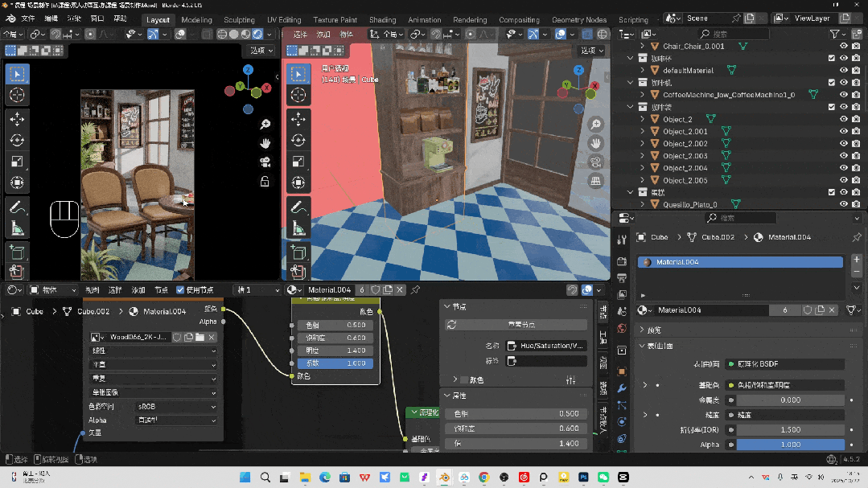This screenshot has height=488, width=868.
Task: Click the zoom magnifier icon in right viewport
Action: click(596, 124)
